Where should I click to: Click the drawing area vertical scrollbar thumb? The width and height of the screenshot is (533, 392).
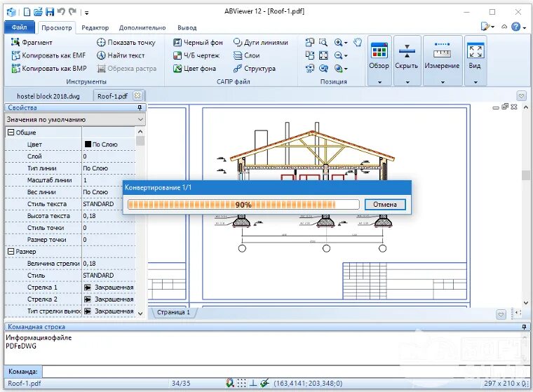pyautogui.click(x=526, y=175)
